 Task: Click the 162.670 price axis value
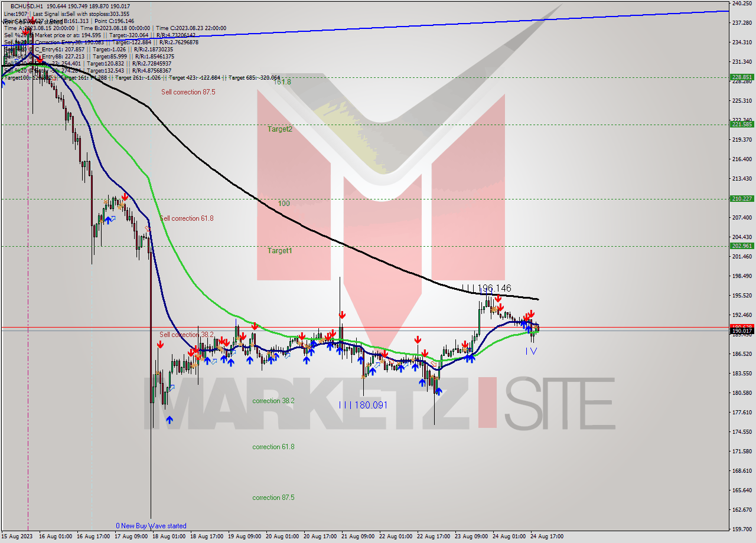tap(742, 510)
